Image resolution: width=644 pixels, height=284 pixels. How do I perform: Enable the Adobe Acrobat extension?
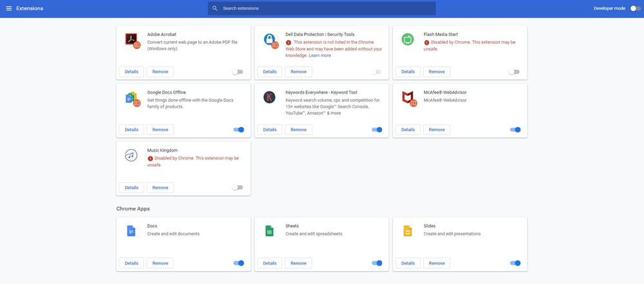coord(237,72)
